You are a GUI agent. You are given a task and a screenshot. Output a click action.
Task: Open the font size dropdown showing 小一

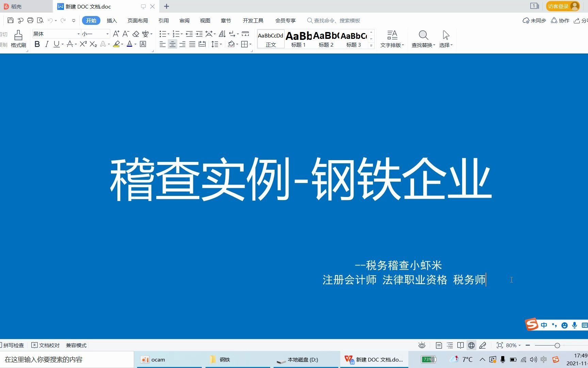tap(108, 34)
